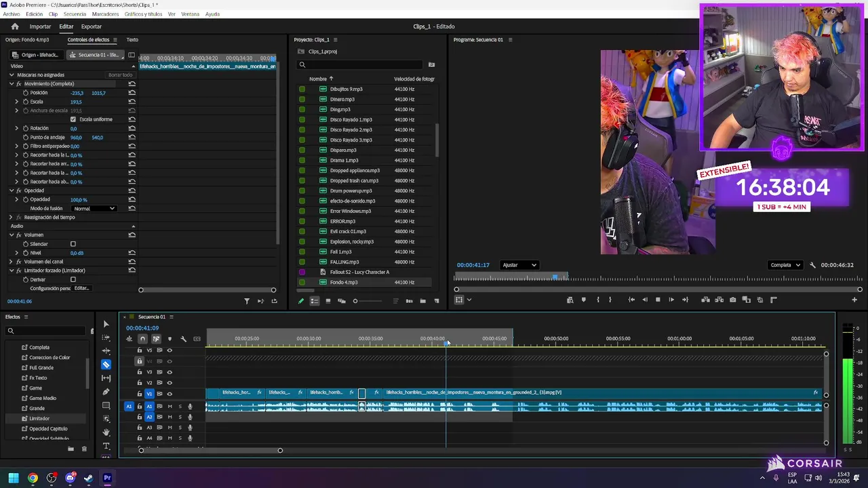Viewport: 868px width, 488px height.
Task: Open Program Monitor button editor plus
Action: coord(854,300)
